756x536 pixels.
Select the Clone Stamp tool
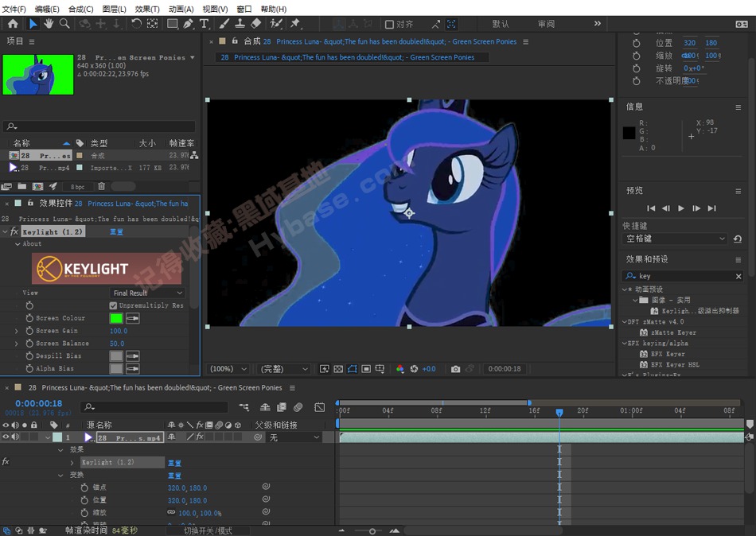(240, 23)
